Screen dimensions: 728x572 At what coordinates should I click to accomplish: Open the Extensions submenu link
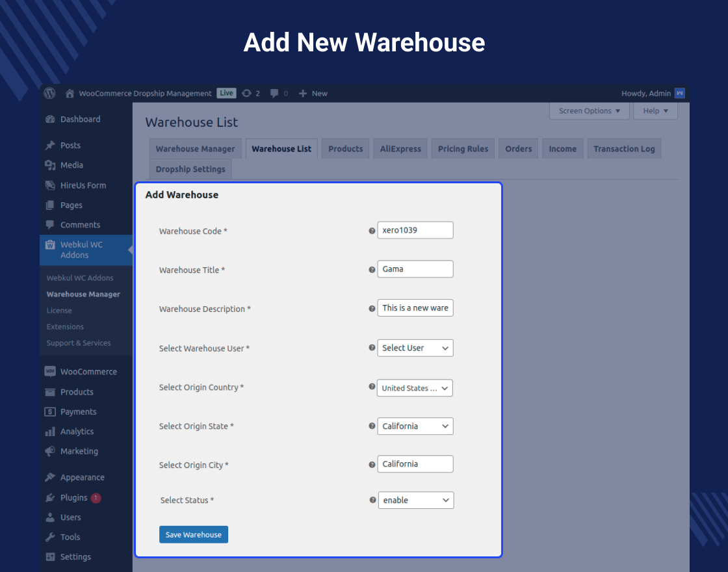coord(65,327)
